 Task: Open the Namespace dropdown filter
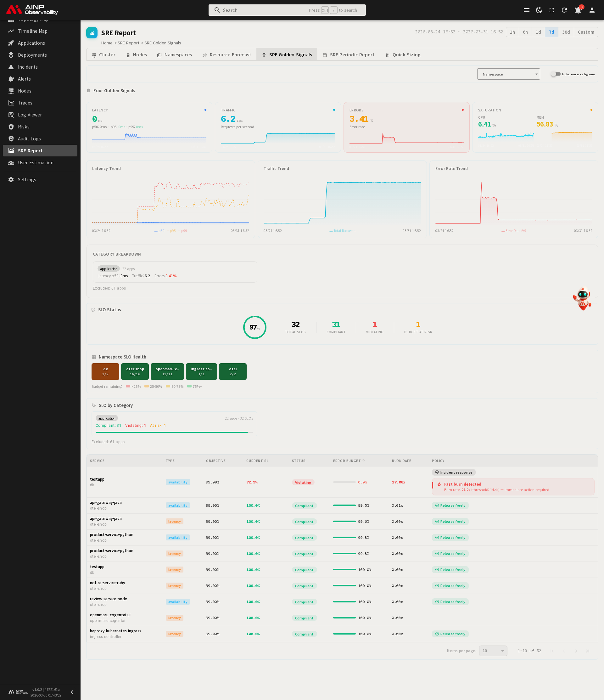(x=508, y=74)
